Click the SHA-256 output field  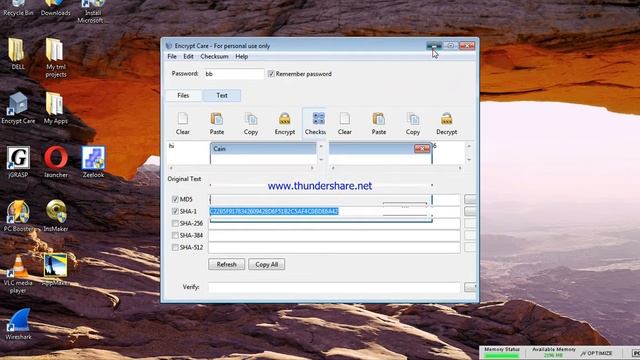tap(334, 223)
